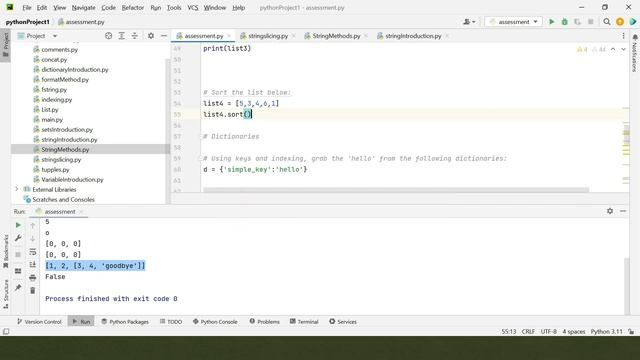
Task: Stop process in Run panel
Action: 18,254
